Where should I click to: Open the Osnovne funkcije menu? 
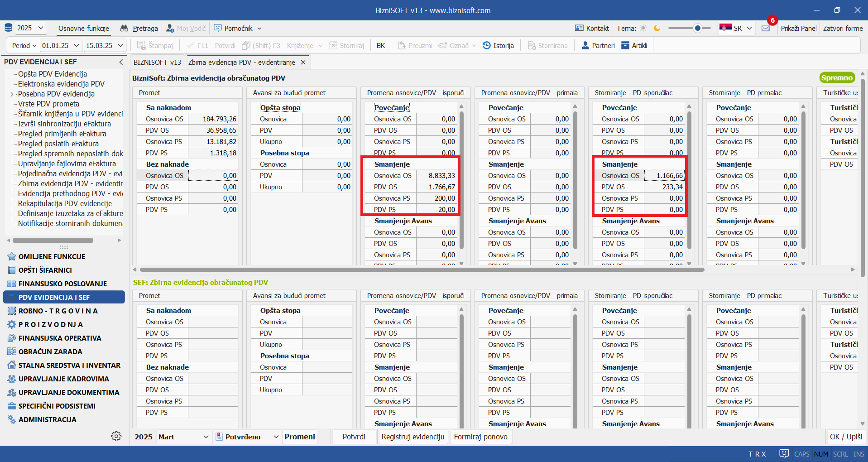pyautogui.click(x=84, y=29)
